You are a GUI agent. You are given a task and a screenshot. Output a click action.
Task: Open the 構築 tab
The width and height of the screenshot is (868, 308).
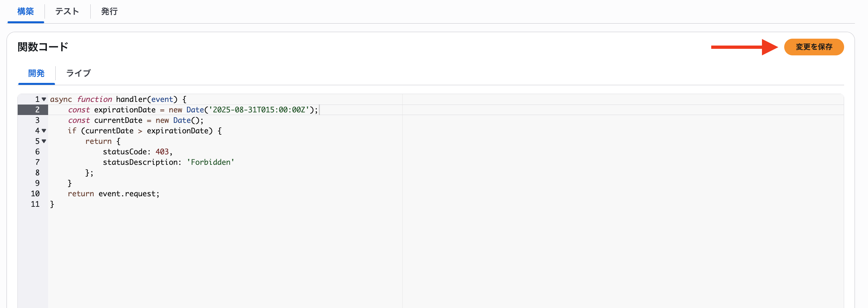point(26,11)
